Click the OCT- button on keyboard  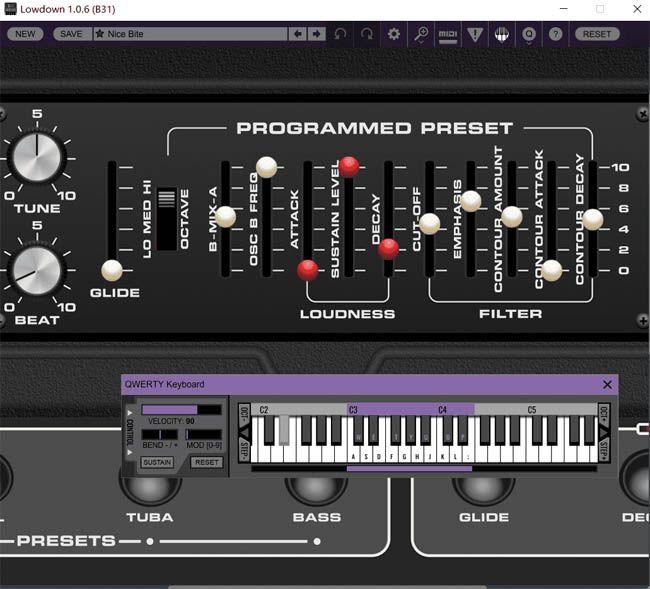point(244,416)
